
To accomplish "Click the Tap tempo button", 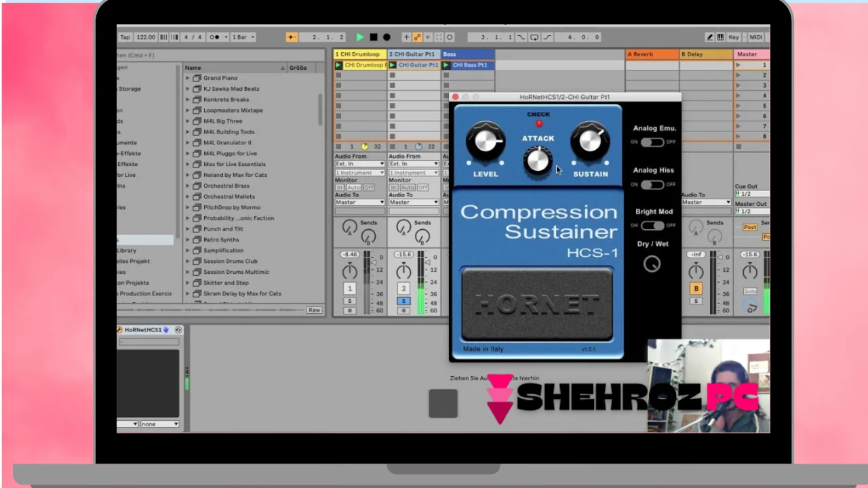I will 125,37.
